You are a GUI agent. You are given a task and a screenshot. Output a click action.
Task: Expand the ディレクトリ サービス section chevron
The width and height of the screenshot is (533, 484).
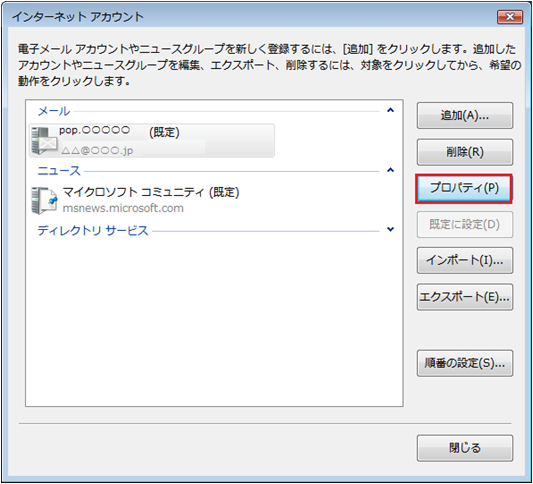pyautogui.click(x=391, y=229)
